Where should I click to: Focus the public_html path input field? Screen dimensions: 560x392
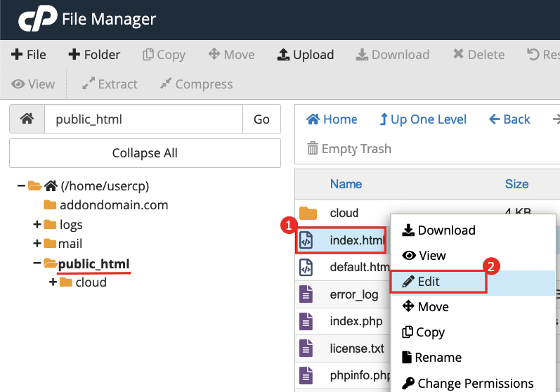[x=143, y=119]
